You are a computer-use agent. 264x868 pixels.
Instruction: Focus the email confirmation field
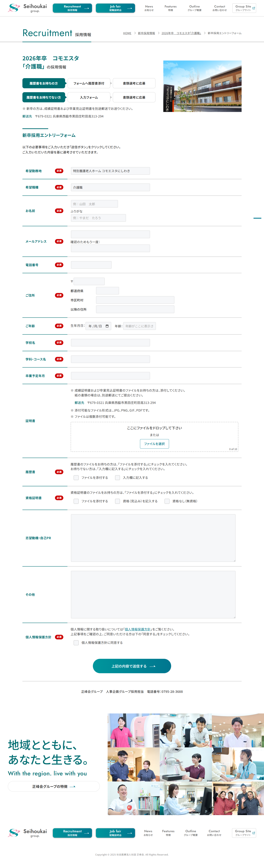tap(110, 248)
